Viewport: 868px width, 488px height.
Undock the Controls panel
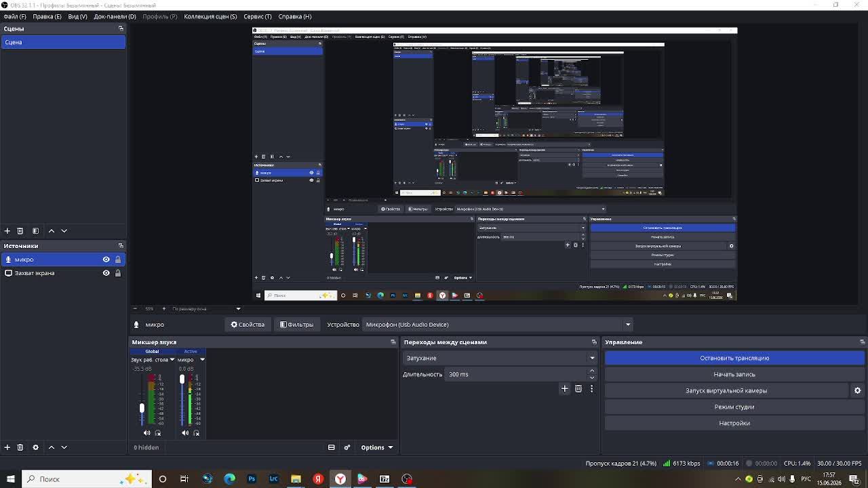(x=863, y=342)
